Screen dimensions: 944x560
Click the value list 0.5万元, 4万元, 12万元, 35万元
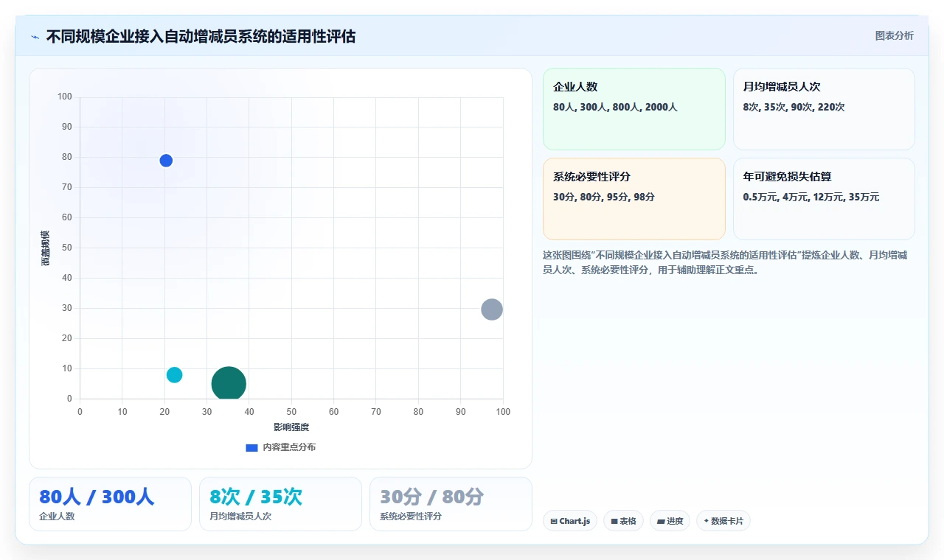[811, 197]
